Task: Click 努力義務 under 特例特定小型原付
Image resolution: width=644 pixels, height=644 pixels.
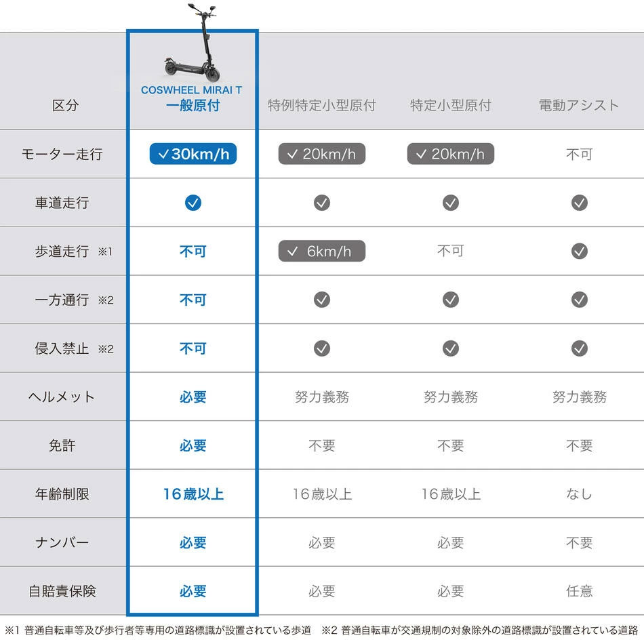Action: click(x=321, y=397)
